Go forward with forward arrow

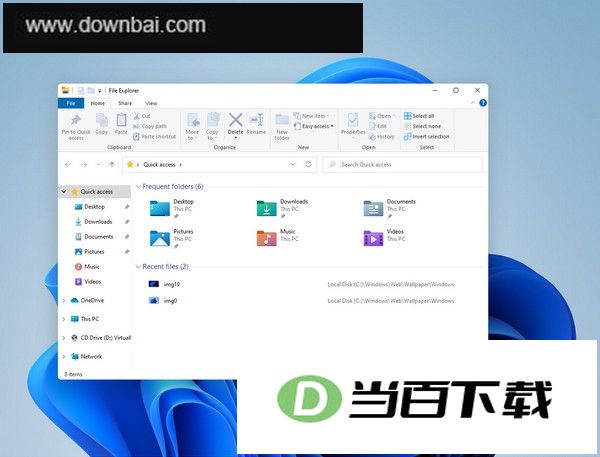click(x=84, y=165)
